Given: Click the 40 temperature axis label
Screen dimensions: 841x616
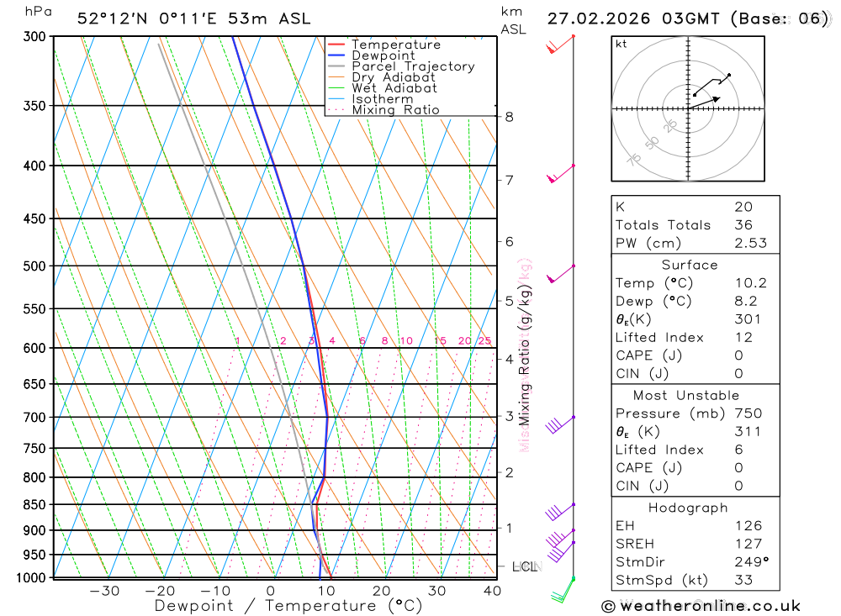Looking at the screenshot, I should pos(492,591).
